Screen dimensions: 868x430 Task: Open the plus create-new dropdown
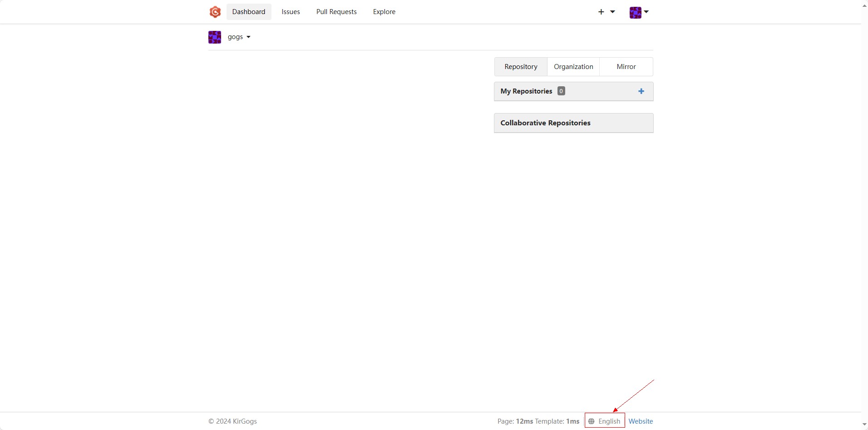point(606,12)
